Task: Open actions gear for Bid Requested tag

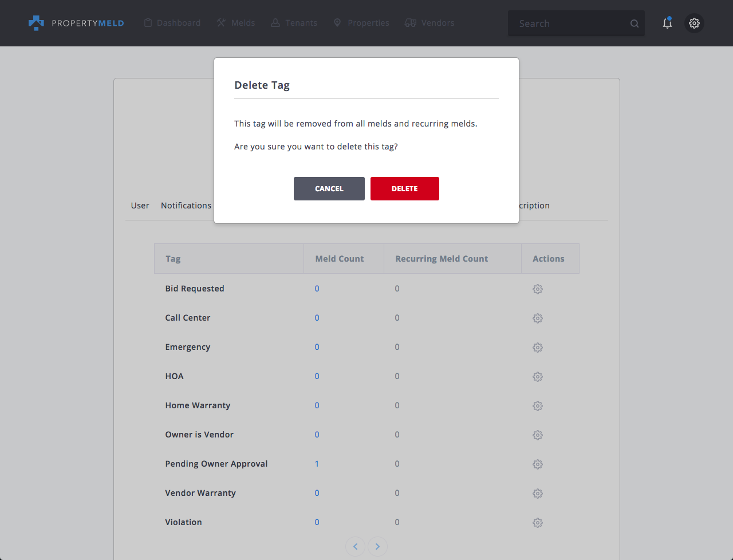Action: click(x=537, y=289)
